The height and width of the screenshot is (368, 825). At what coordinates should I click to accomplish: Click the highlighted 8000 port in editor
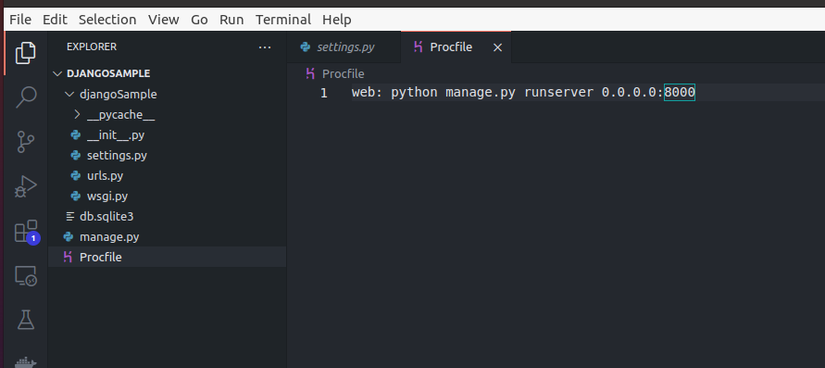679,93
